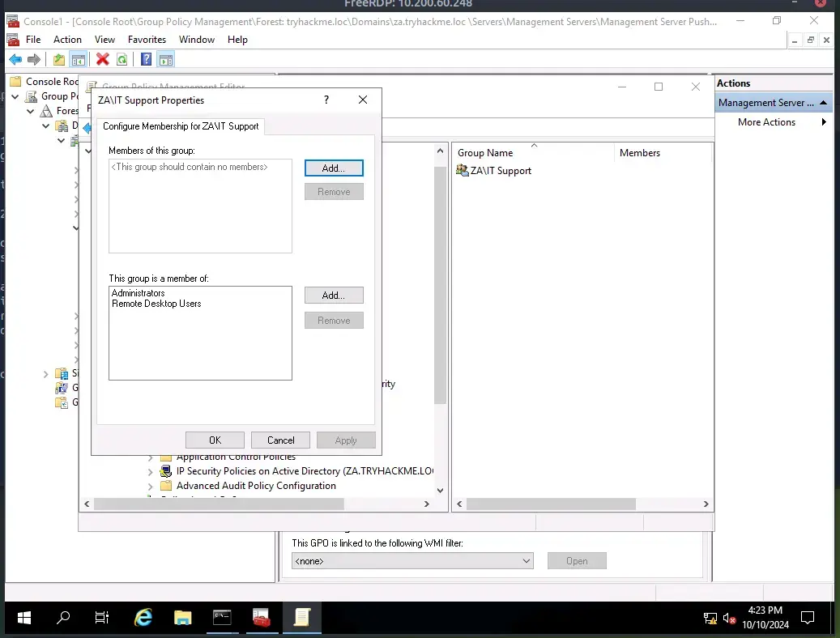The height and width of the screenshot is (638, 840).
Task: Select Configure Membership for ZA\IT Support tab
Action: click(181, 126)
